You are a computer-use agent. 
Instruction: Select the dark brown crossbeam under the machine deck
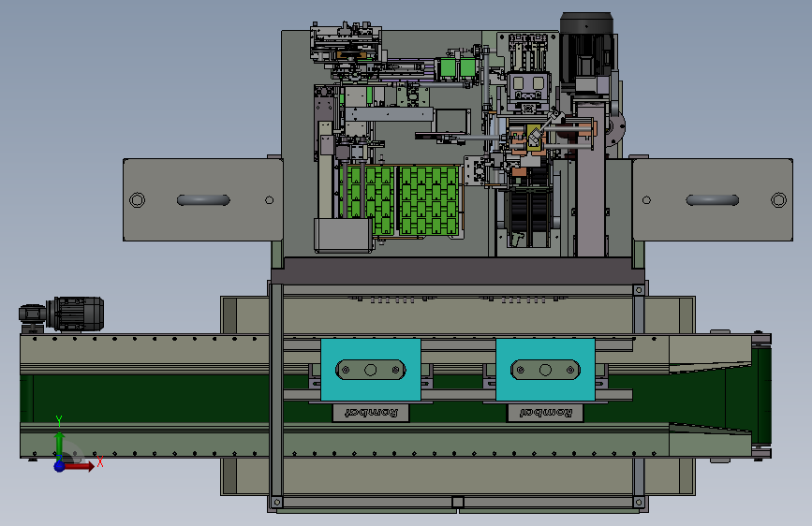click(458, 270)
